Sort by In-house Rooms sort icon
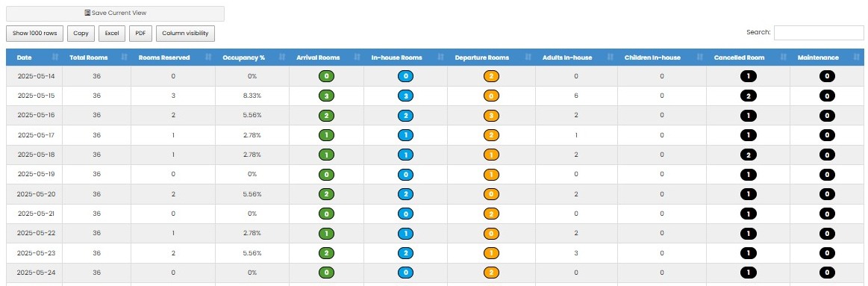The width and height of the screenshot is (868, 286). click(x=440, y=57)
